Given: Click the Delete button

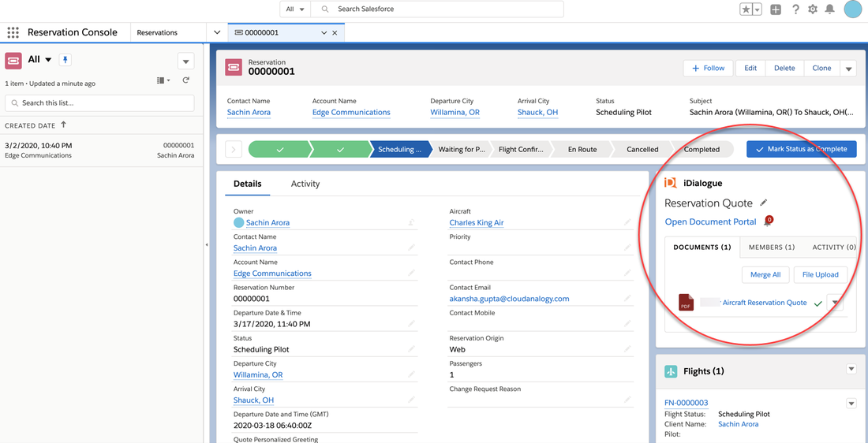Looking at the screenshot, I should pyautogui.click(x=784, y=68).
